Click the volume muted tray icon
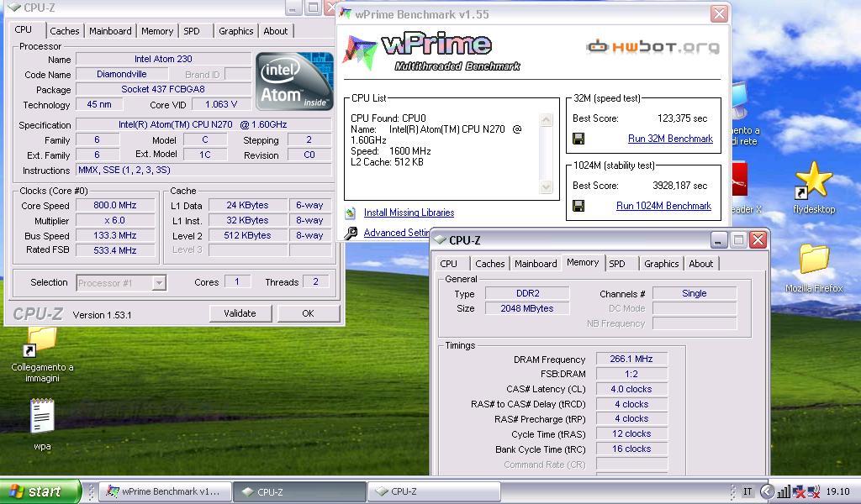The height and width of the screenshot is (504, 861). click(x=813, y=491)
